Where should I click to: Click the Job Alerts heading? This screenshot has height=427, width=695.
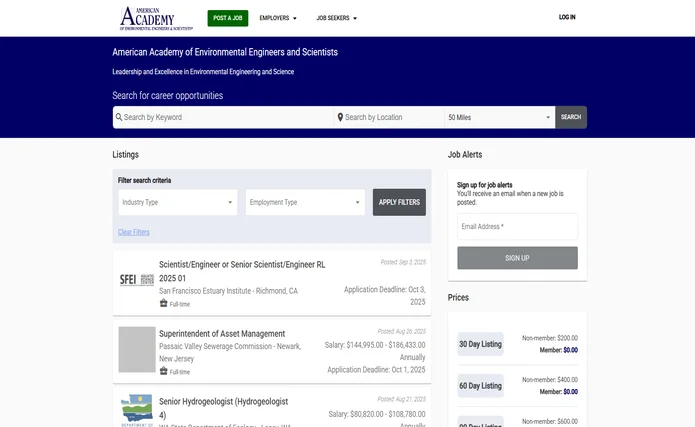[465, 154]
